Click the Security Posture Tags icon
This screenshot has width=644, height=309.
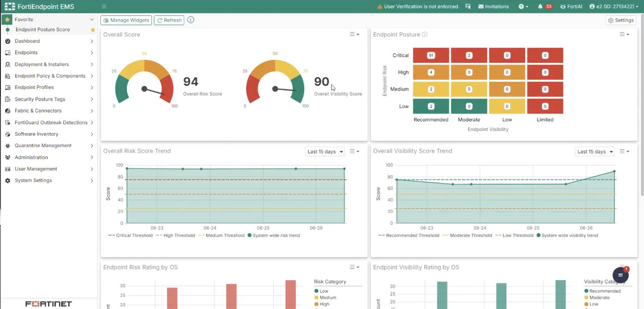[x=7, y=99]
